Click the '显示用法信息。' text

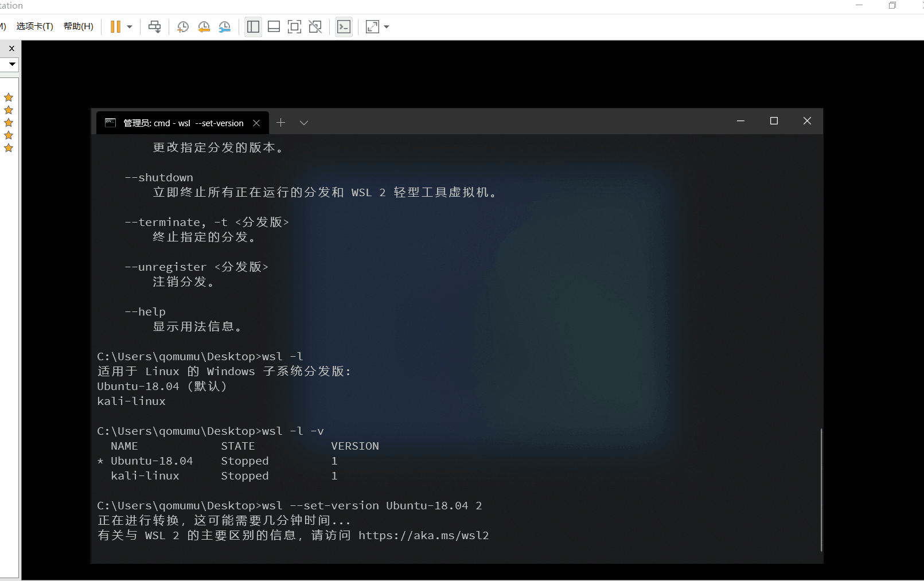(198, 326)
